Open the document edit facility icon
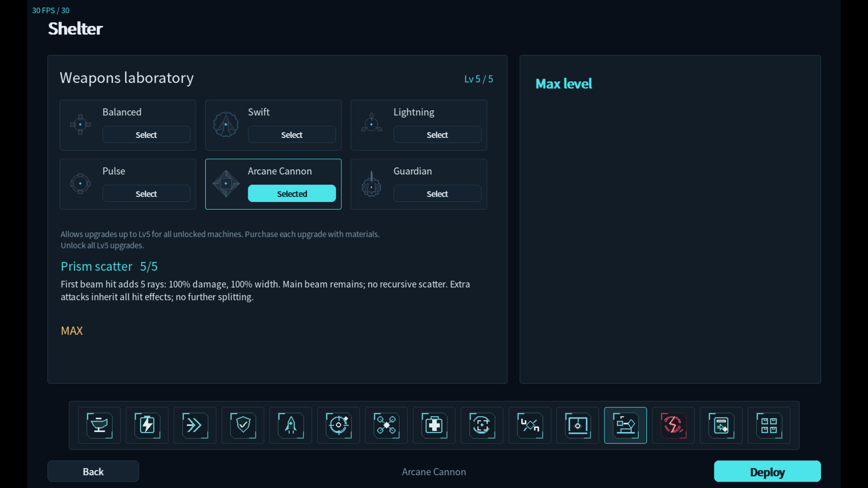The height and width of the screenshot is (488, 868). (722, 425)
